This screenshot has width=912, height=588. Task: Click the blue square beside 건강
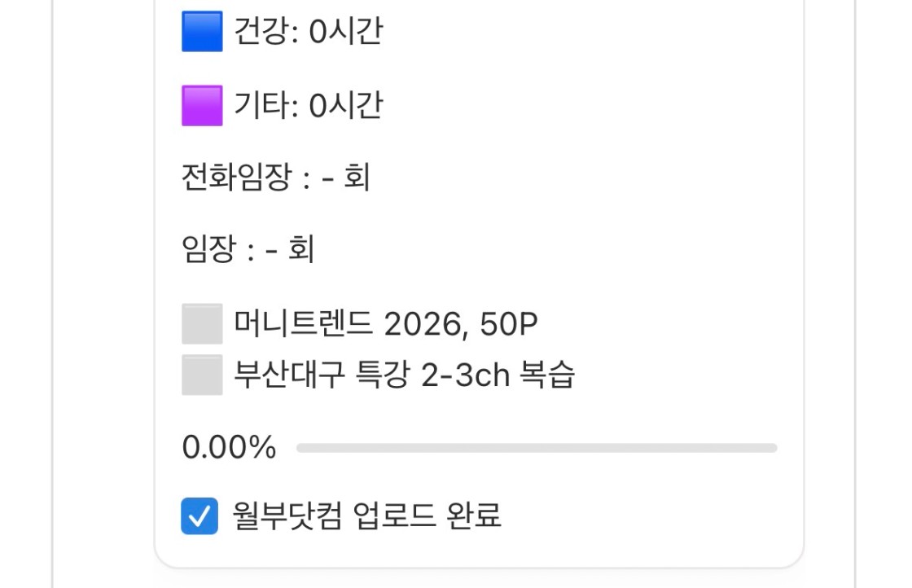point(202,32)
